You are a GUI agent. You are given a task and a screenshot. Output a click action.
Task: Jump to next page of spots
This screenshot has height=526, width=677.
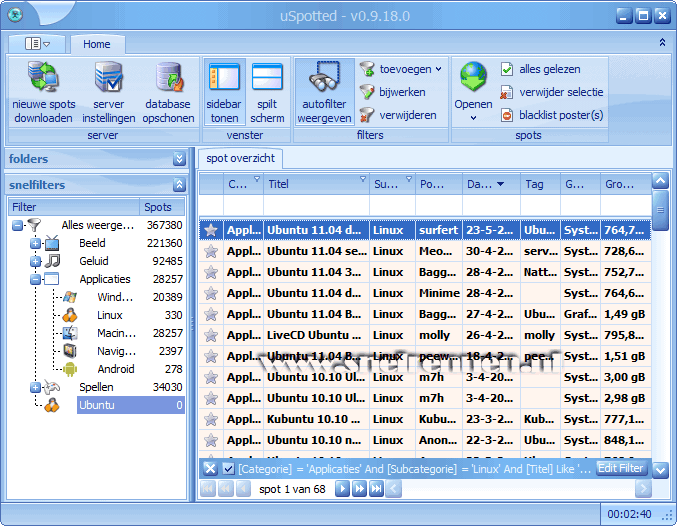point(359,489)
